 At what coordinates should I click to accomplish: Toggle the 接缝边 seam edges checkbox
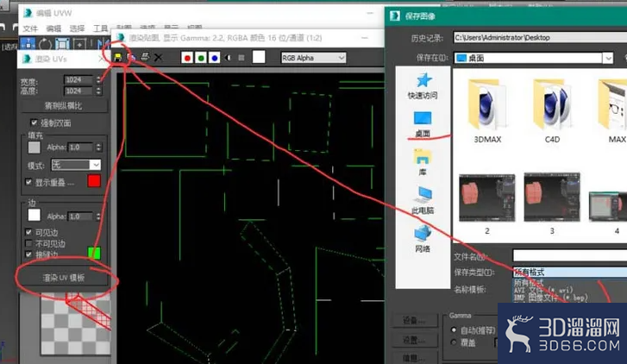(x=28, y=254)
